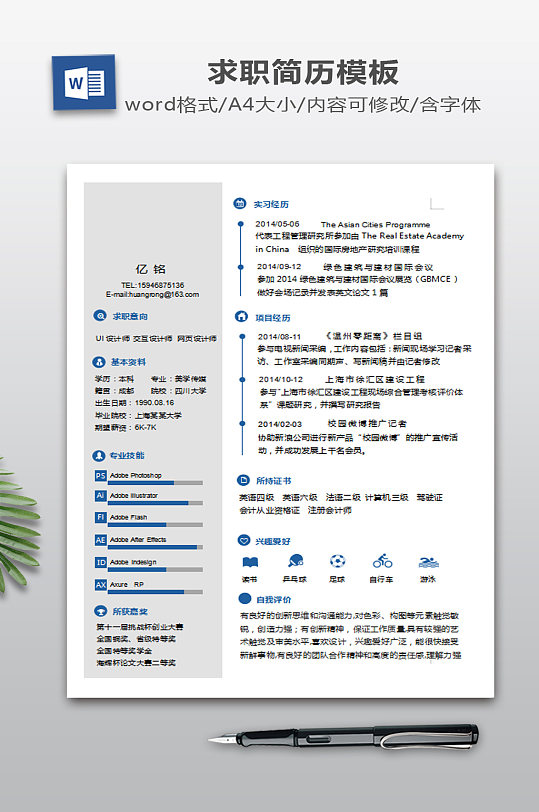
Task: Click the 项目经历 house icon
Action: coord(241,316)
